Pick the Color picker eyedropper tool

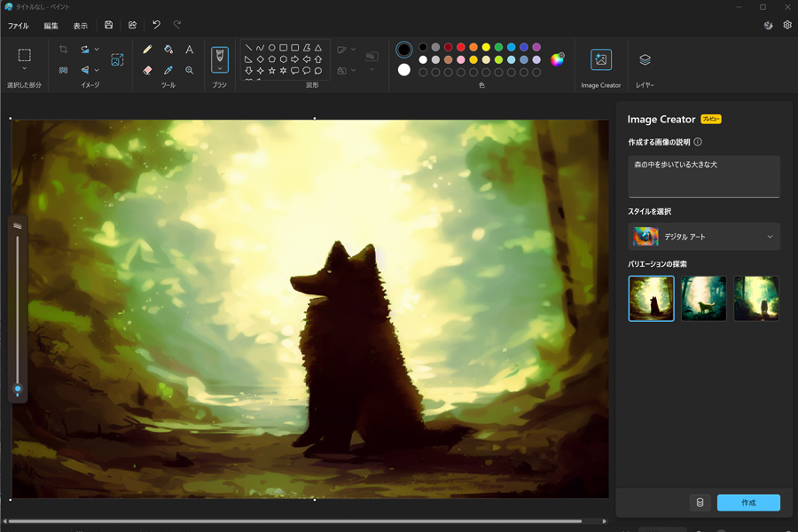[x=168, y=70]
